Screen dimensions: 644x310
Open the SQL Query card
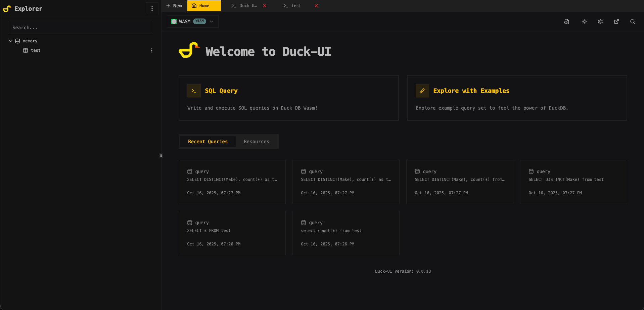(288, 98)
